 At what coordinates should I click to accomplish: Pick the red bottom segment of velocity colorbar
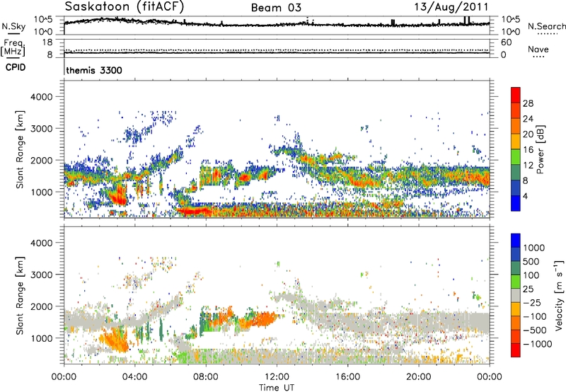[516, 350]
